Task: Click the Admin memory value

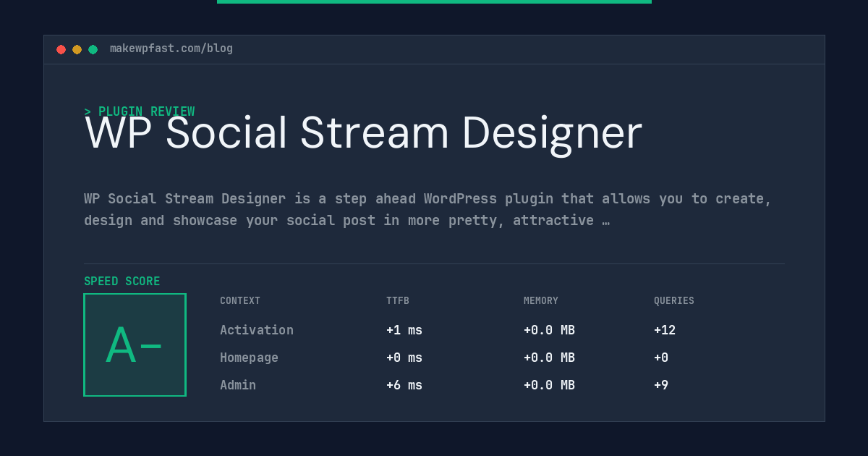Action: click(x=549, y=385)
